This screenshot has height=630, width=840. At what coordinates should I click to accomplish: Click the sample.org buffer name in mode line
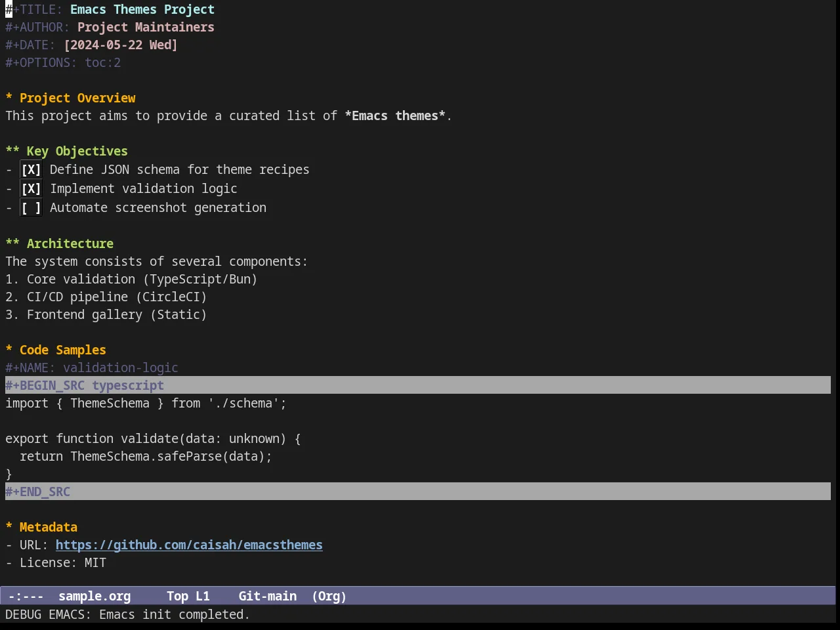(x=94, y=597)
